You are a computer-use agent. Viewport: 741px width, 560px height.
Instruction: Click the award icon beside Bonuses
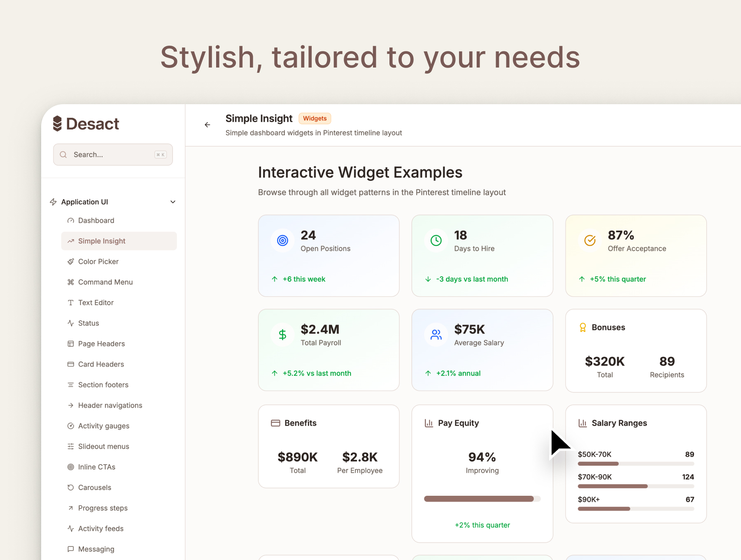pos(583,327)
